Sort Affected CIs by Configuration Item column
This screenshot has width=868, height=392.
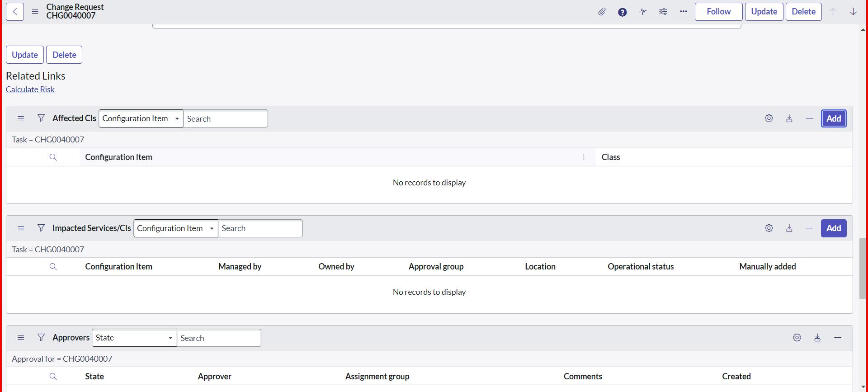pyautogui.click(x=118, y=157)
